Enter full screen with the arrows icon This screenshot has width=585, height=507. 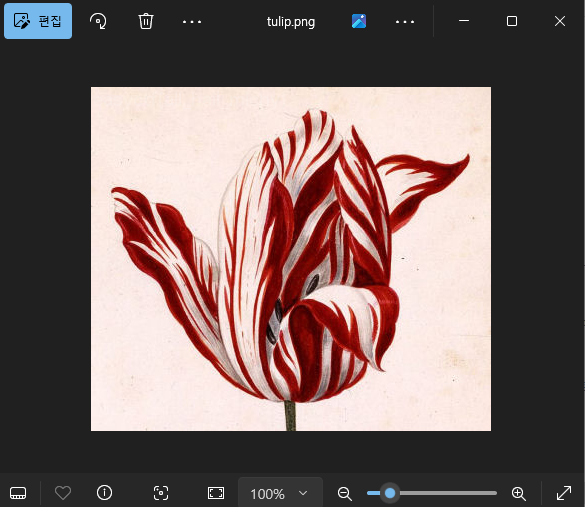(564, 493)
